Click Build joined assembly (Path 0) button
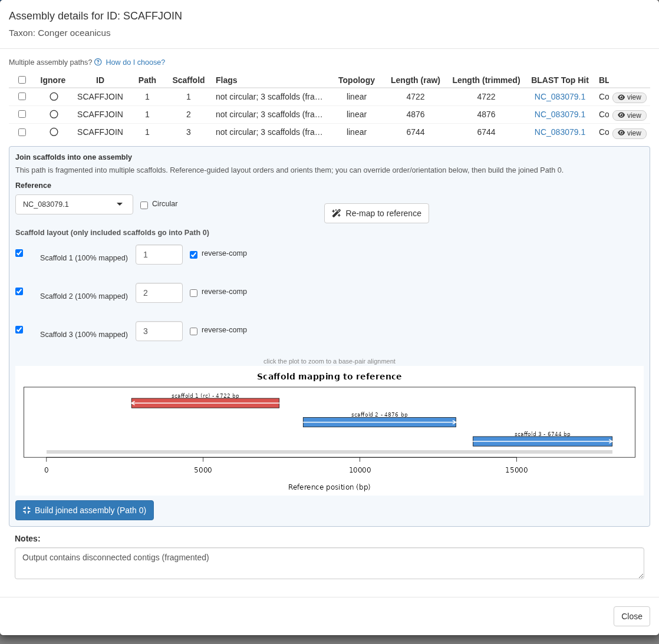This screenshot has height=644, width=659. tap(84, 510)
